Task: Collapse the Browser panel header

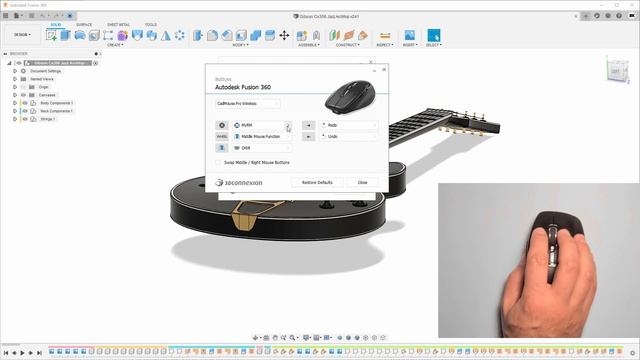Action: coord(5,53)
